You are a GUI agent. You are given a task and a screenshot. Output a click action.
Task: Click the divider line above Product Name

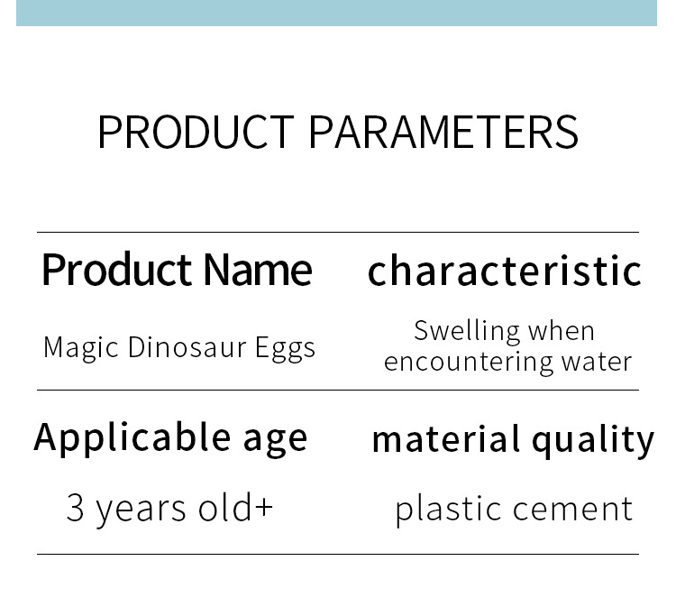[337, 233]
